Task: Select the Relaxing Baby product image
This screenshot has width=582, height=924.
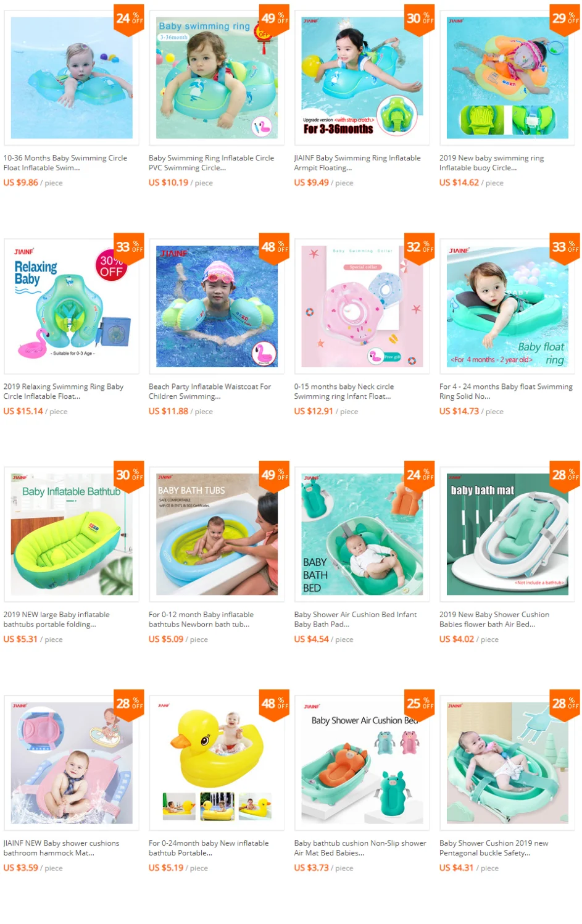Action: (x=72, y=306)
